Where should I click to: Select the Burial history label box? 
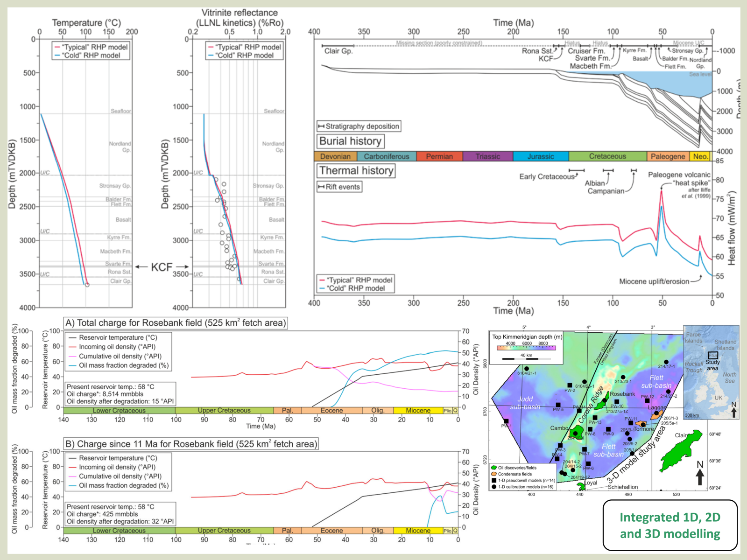[350, 141]
